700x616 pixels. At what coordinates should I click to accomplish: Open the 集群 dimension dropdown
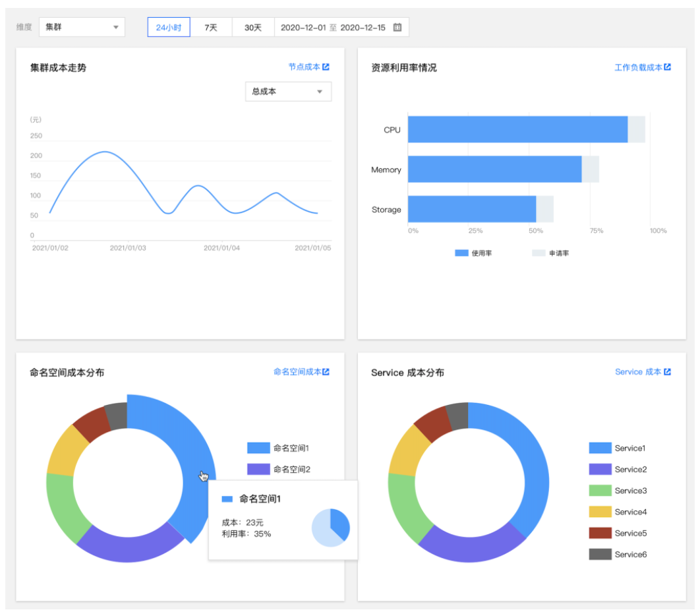click(x=82, y=28)
